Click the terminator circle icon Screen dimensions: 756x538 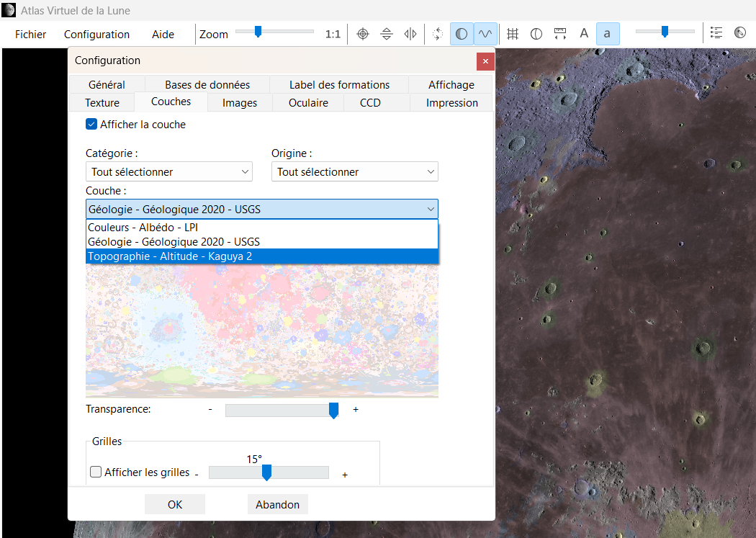click(x=536, y=35)
